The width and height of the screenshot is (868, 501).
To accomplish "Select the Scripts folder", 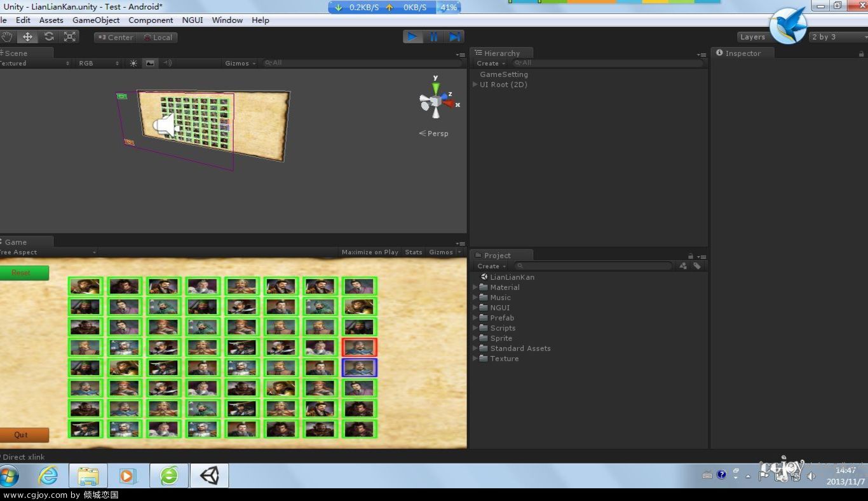I will (x=497, y=328).
